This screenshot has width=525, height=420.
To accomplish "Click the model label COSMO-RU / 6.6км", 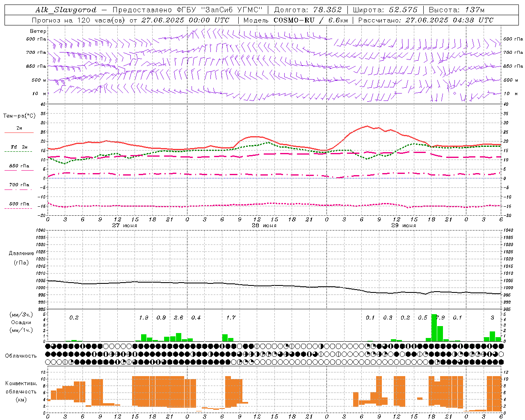I will pos(310,20).
